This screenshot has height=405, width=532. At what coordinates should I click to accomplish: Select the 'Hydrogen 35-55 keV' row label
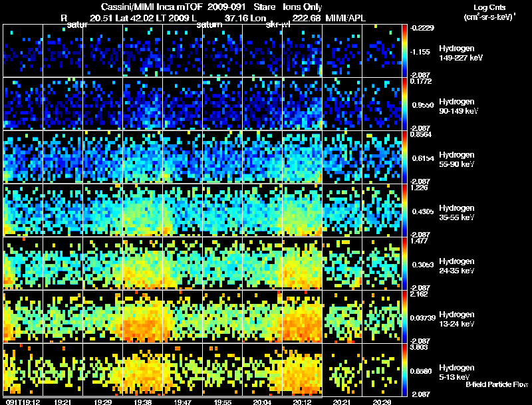tap(457, 213)
